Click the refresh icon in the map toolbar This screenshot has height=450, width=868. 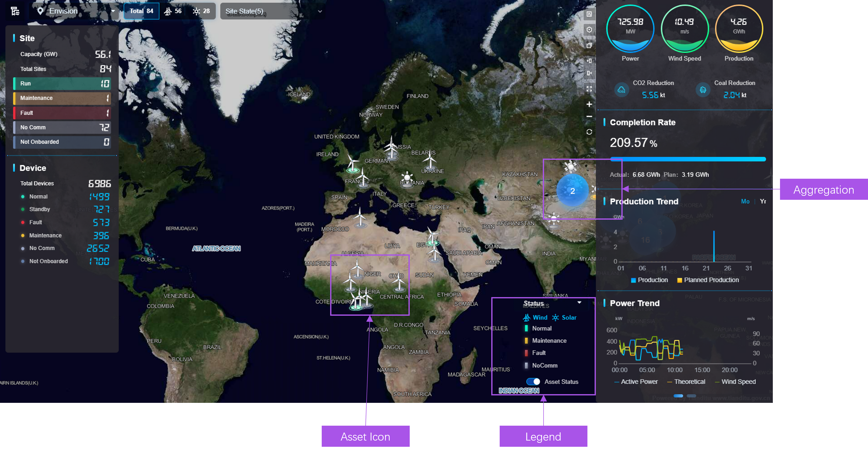[x=590, y=132]
